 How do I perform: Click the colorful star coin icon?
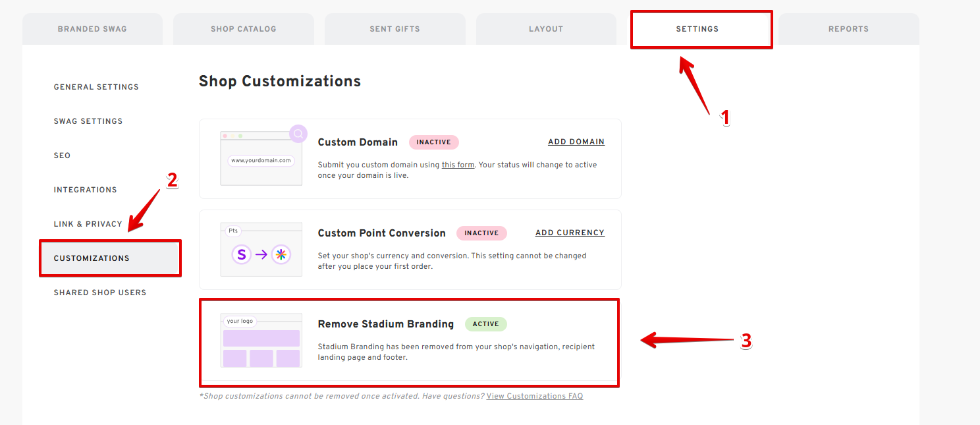[x=281, y=254]
